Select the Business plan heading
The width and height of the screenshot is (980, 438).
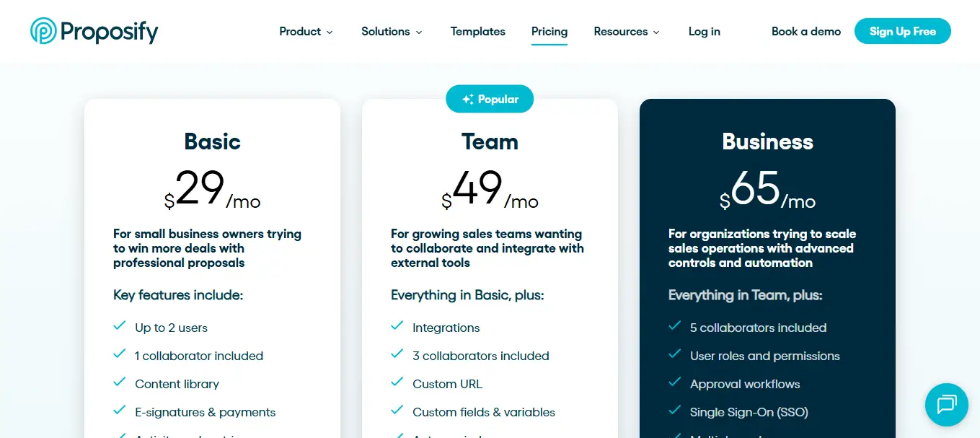pyautogui.click(x=767, y=141)
